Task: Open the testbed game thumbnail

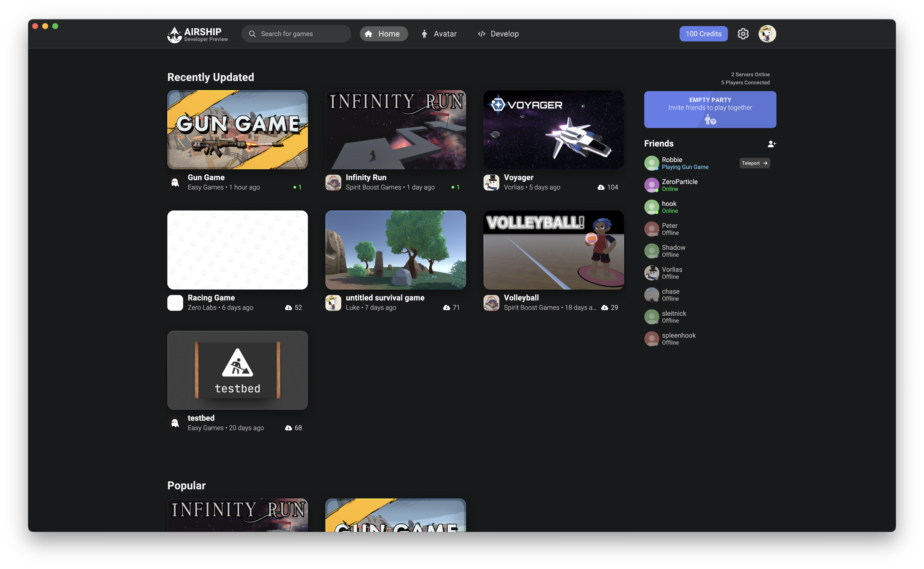Action: [237, 370]
